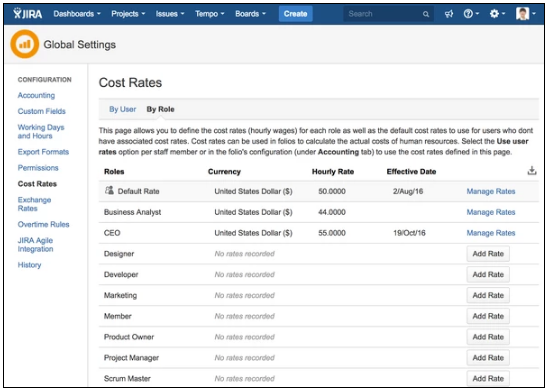Screen dimensions: 547x391
Task: Click the Business Analyst role name
Action: pyautogui.click(x=133, y=212)
